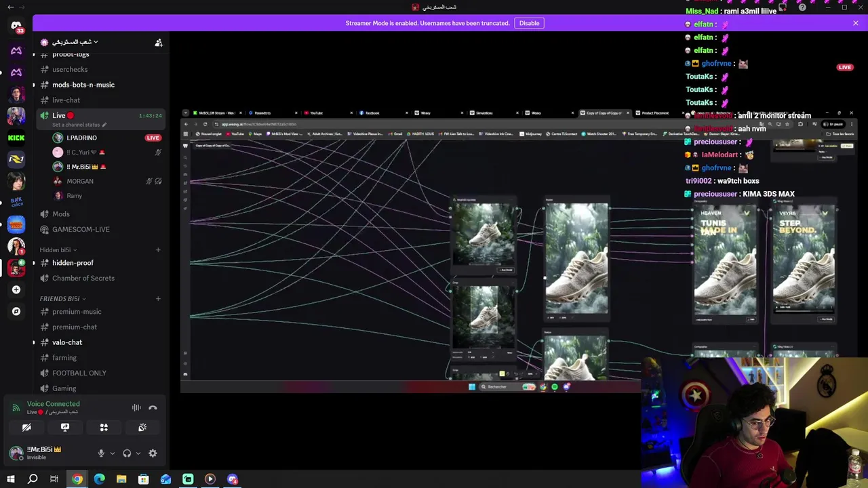Screen dimensions: 868x488
Task: Open Discord user settings gear
Action: 153,453
